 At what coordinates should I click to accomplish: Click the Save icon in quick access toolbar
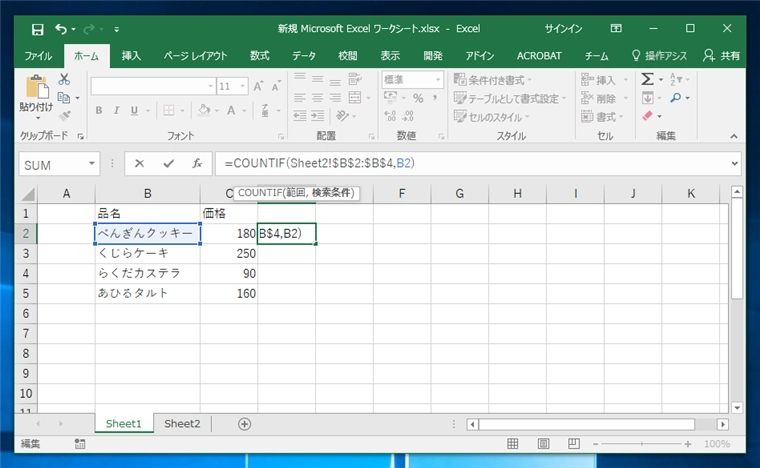[37, 30]
